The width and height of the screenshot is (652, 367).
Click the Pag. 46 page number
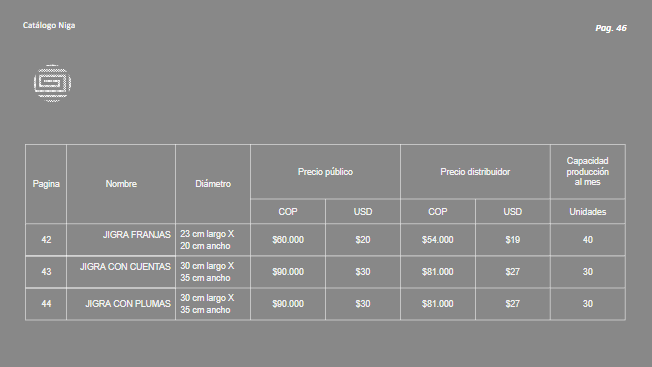point(611,28)
